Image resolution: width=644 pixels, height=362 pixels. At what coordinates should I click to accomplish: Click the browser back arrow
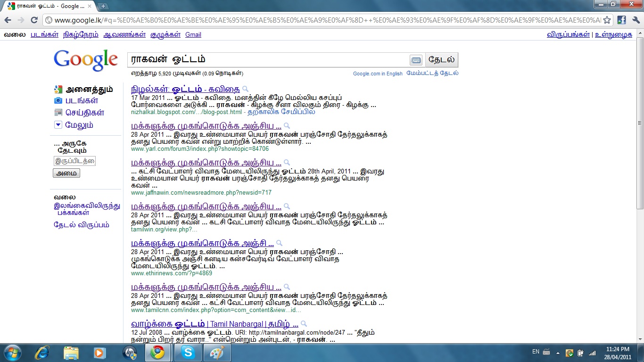tap(8, 20)
